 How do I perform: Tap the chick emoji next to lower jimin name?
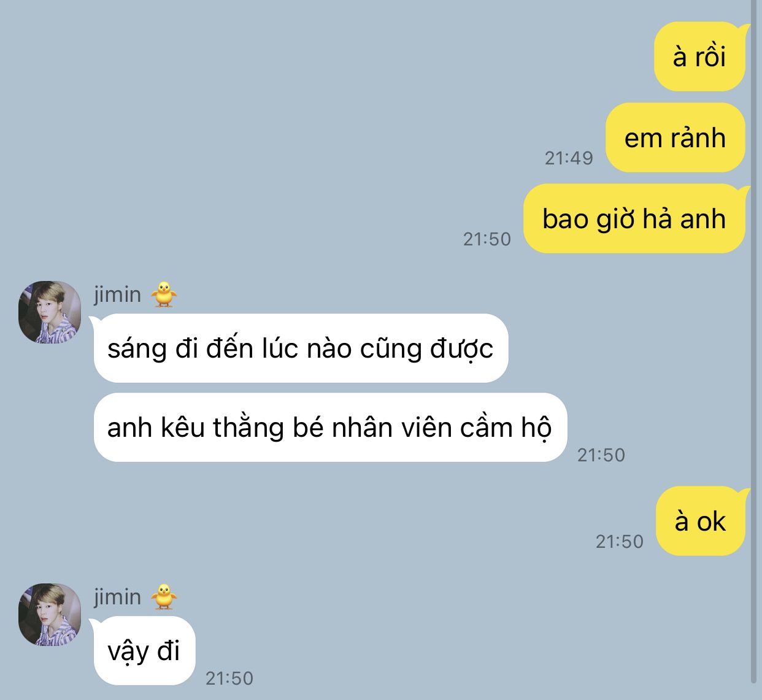[164, 597]
